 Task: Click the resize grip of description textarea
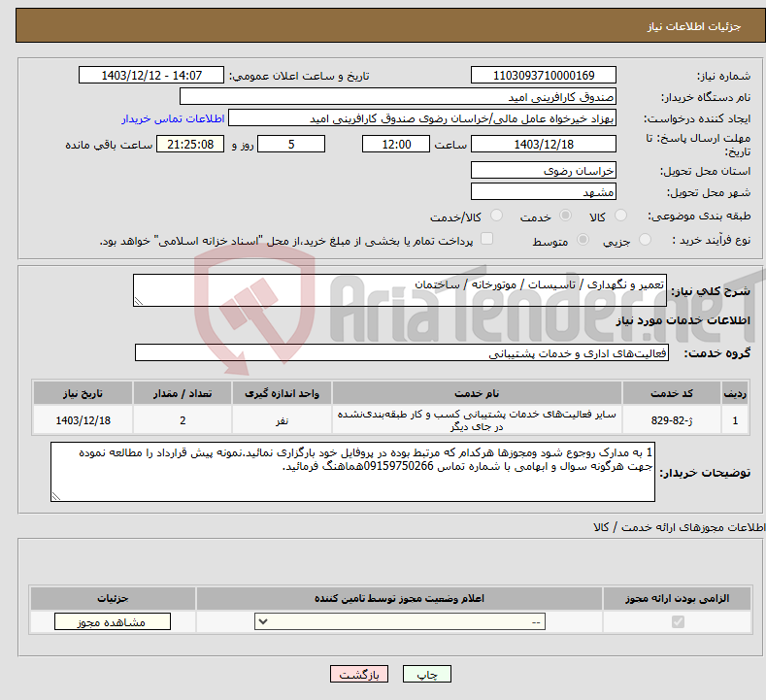coord(139,301)
